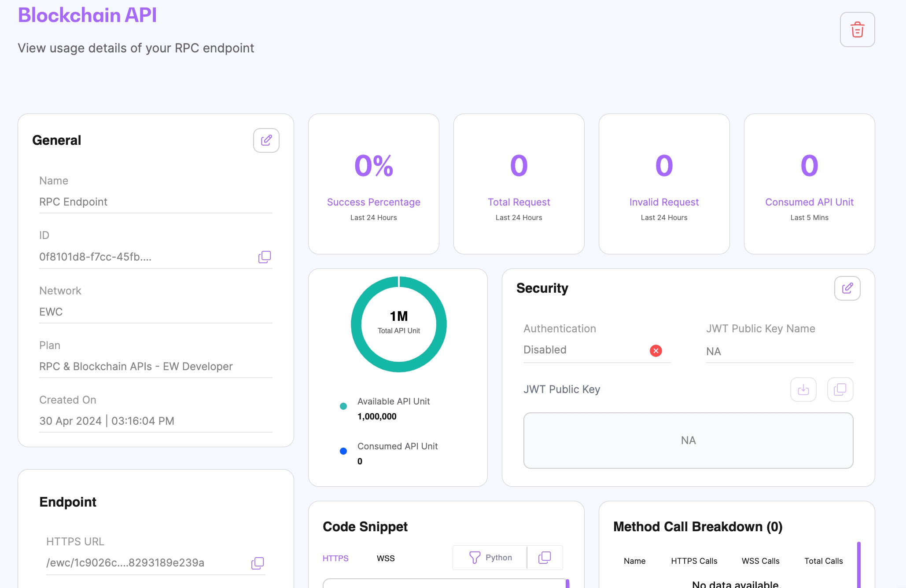Click the red trash delete icon
The image size is (906, 588).
[857, 29]
